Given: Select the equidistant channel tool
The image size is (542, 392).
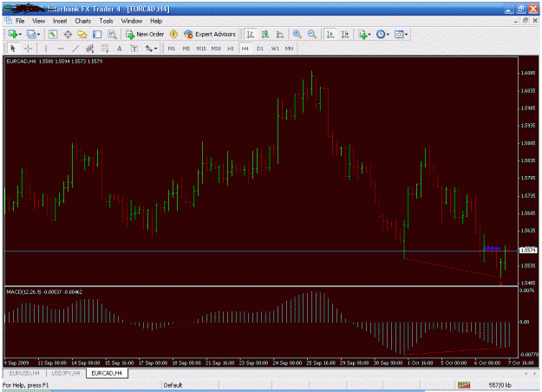Looking at the screenshot, I should point(90,49).
